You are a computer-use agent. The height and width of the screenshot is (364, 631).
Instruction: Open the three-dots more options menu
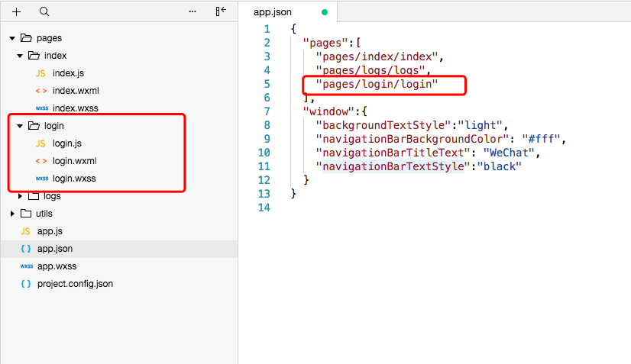193,11
